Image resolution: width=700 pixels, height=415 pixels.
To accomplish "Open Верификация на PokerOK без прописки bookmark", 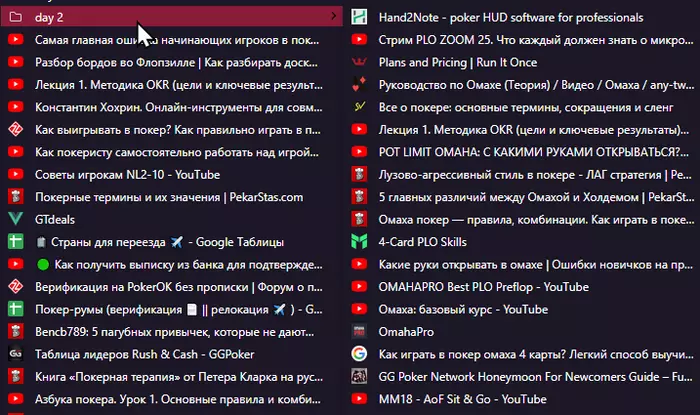I will tap(172, 286).
